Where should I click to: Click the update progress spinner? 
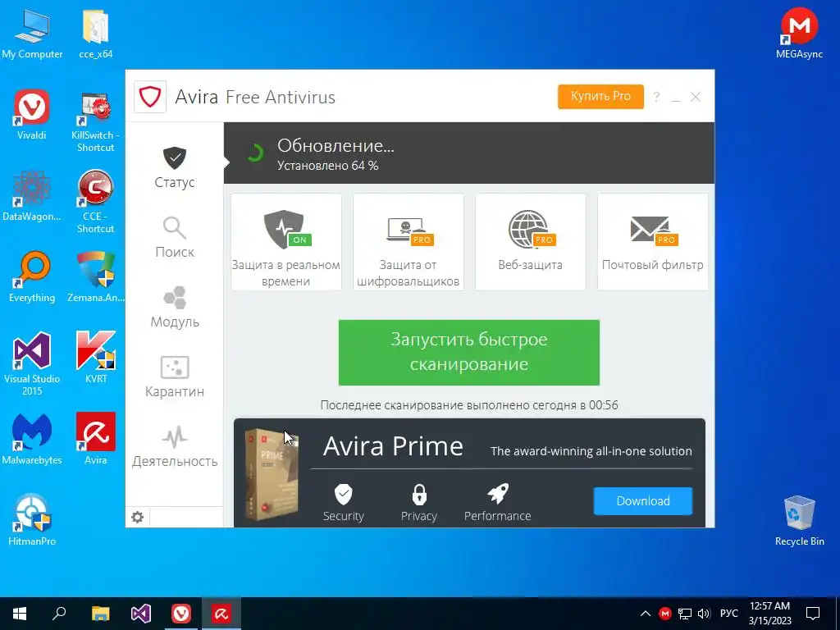pyautogui.click(x=255, y=153)
